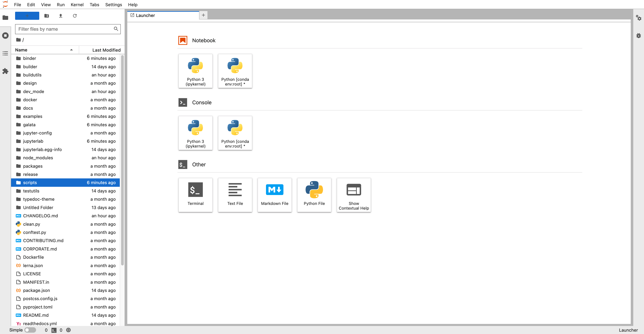The height and width of the screenshot is (334, 644).
Task: Click the Upload Files arrow icon
Action: (61, 16)
